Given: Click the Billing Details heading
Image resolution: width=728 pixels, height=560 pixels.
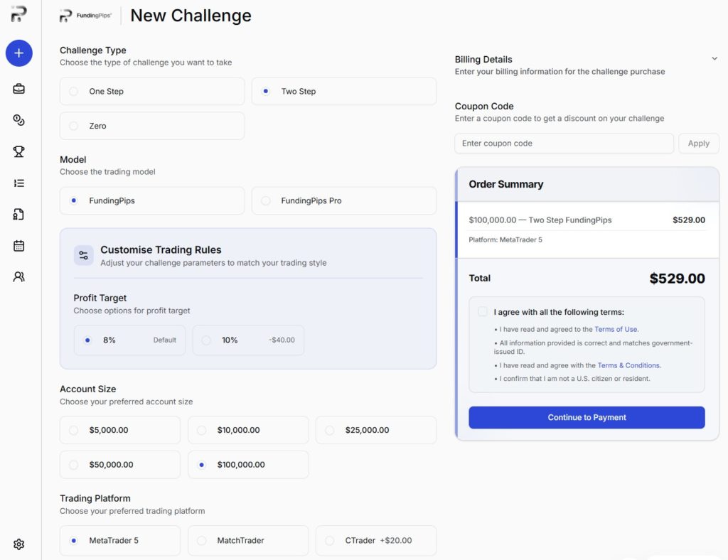Looking at the screenshot, I should tap(483, 60).
